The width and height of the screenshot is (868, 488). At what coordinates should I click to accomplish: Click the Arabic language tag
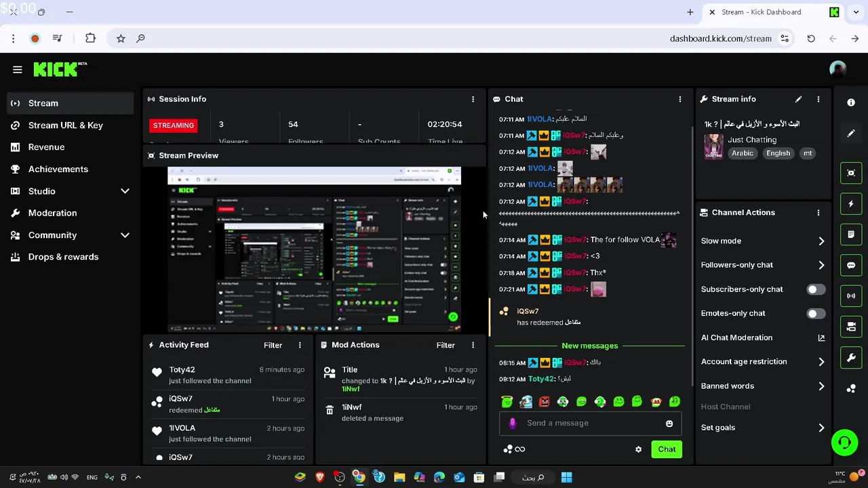[743, 153]
